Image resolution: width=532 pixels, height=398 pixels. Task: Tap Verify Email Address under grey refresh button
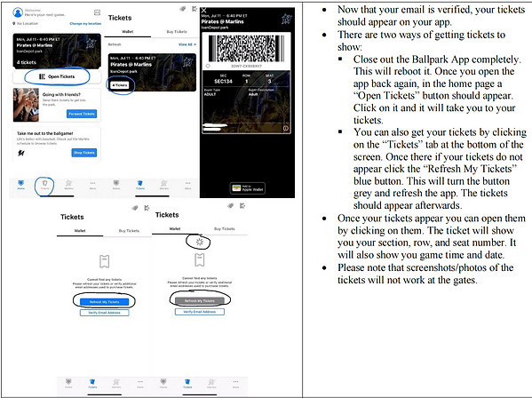coord(200,312)
